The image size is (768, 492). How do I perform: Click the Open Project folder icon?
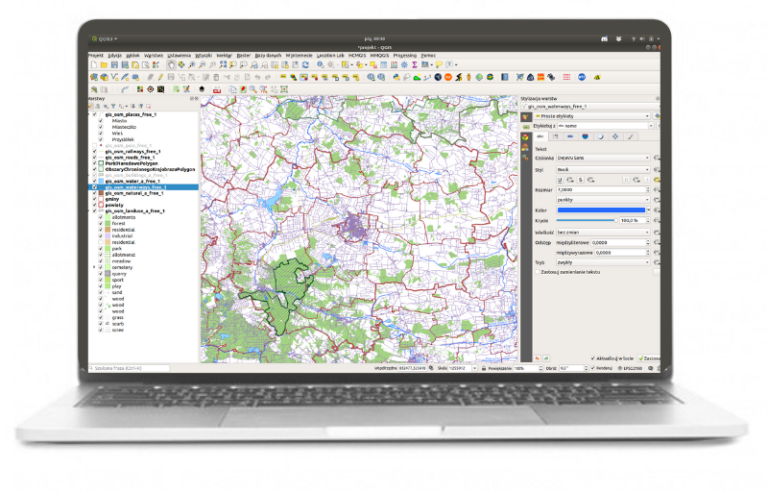tap(104, 65)
